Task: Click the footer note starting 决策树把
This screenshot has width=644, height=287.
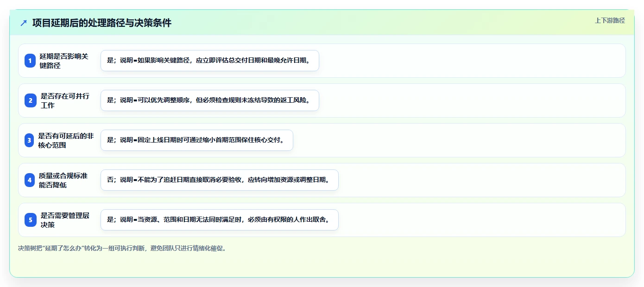Action: click(x=123, y=248)
